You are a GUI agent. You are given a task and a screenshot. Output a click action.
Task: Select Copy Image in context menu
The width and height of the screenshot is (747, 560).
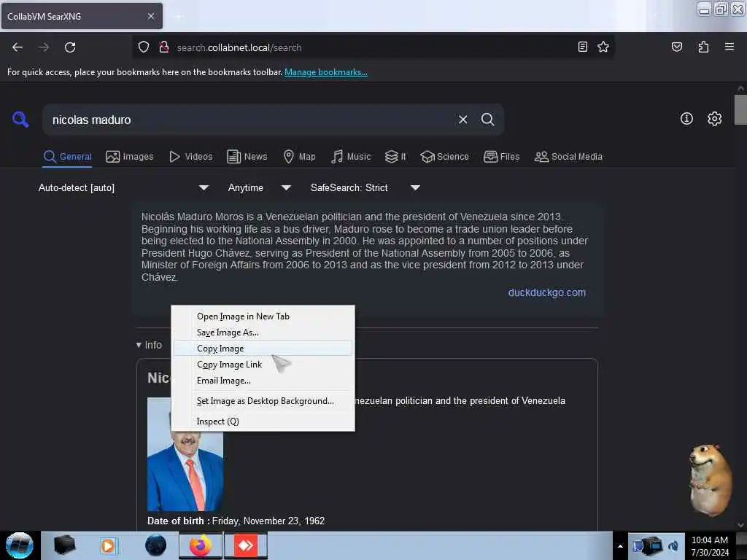[x=263, y=348]
